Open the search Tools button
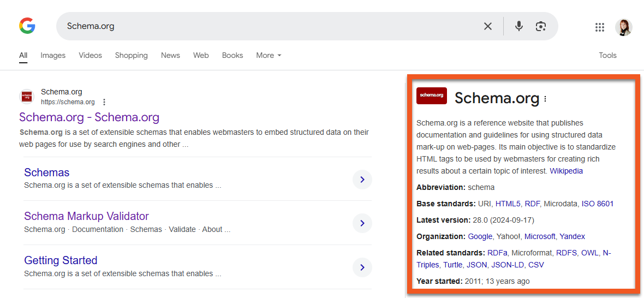Screen dimensions: 644x298 click(607, 55)
